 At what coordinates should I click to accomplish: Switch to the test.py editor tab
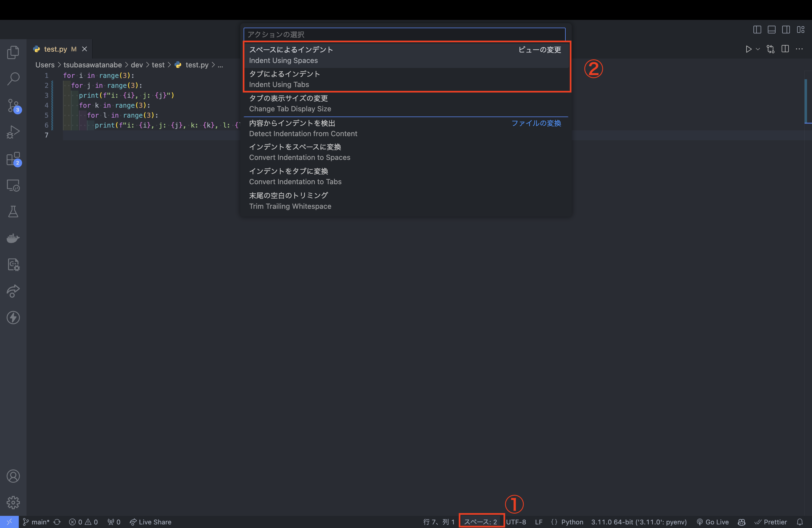[x=56, y=49]
